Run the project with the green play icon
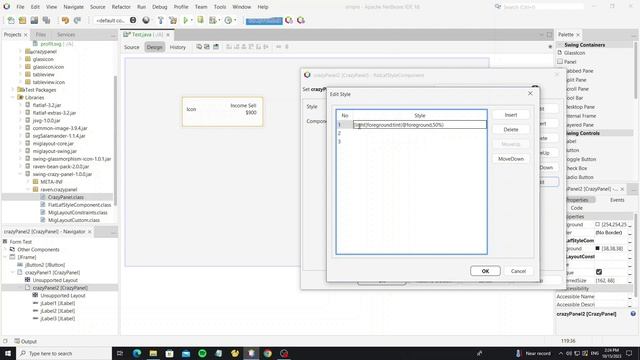This screenshot has width=640, height=360. pyautogui.click(x=186, y=20)
